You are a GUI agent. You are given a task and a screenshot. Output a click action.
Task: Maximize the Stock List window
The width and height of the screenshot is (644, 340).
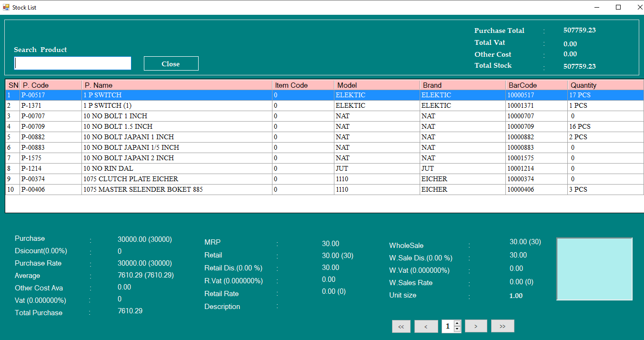click(x=618, y=7)
